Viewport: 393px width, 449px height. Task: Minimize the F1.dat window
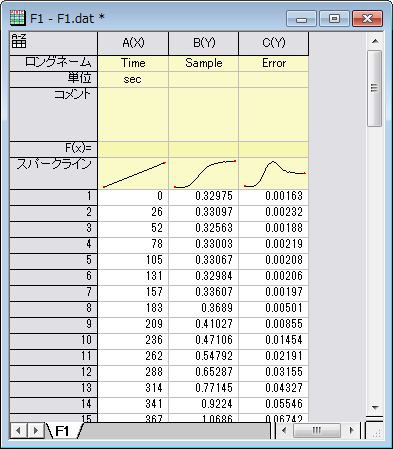point(301,18)
